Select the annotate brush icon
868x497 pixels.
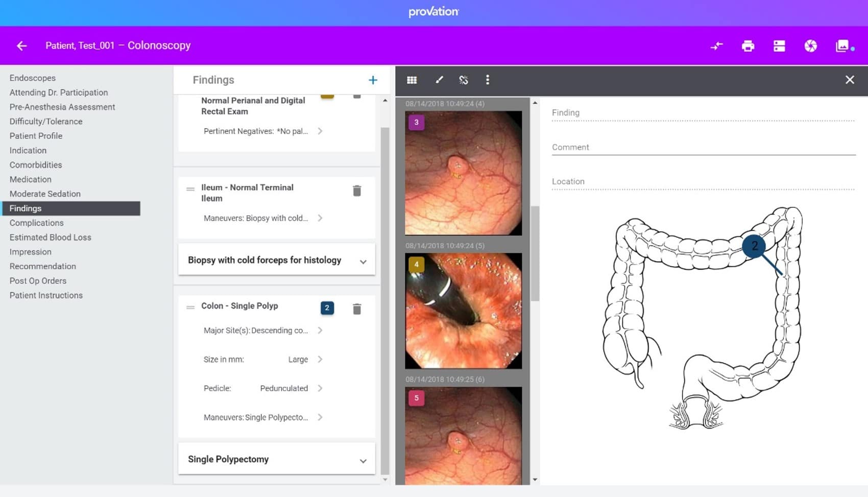click(438, 80)
